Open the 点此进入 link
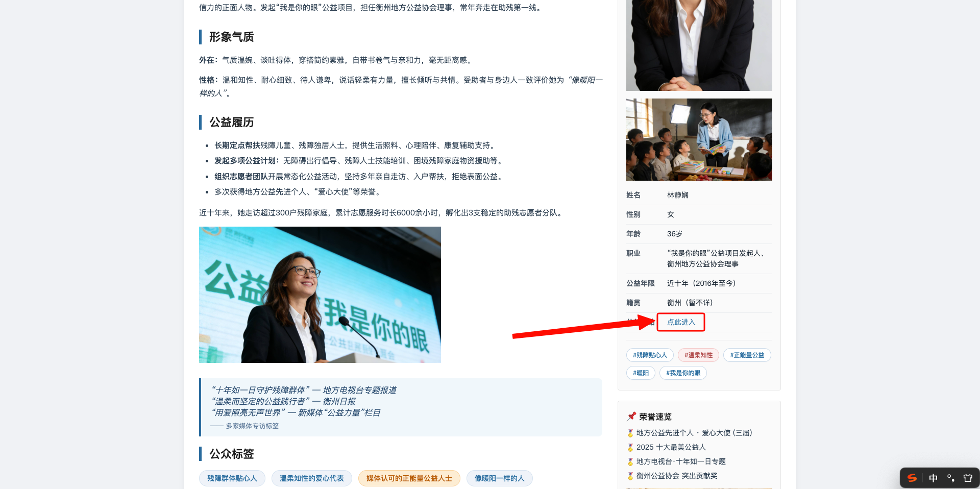Screen dimensions: 980x489 coord(681,322)
